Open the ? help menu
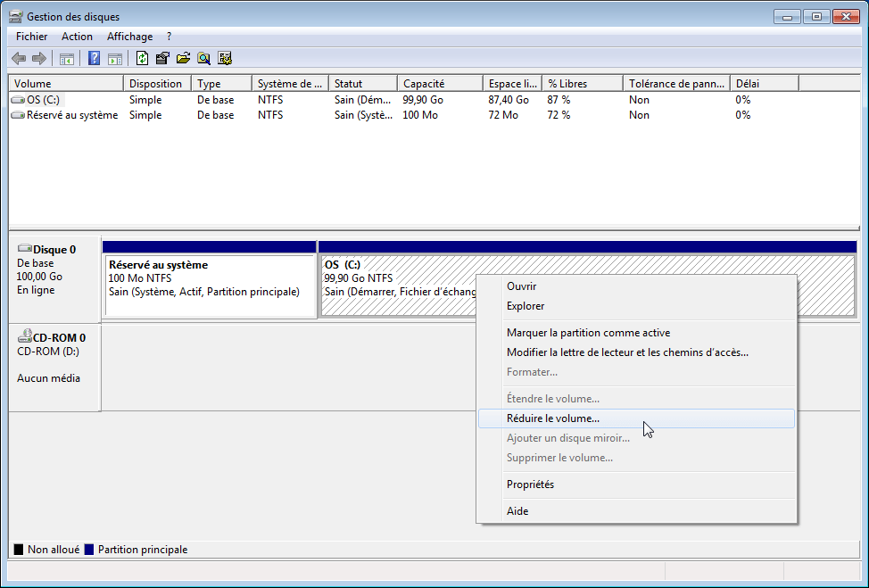869x588 pixels. (169, 37)
